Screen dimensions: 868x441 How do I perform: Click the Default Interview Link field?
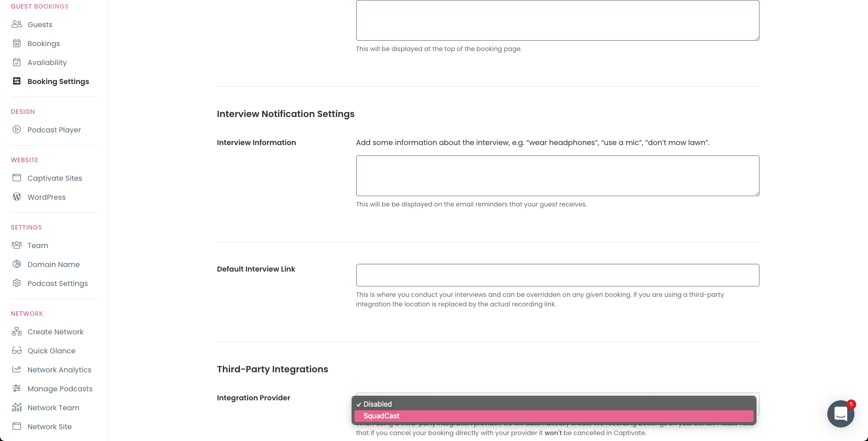557,275
